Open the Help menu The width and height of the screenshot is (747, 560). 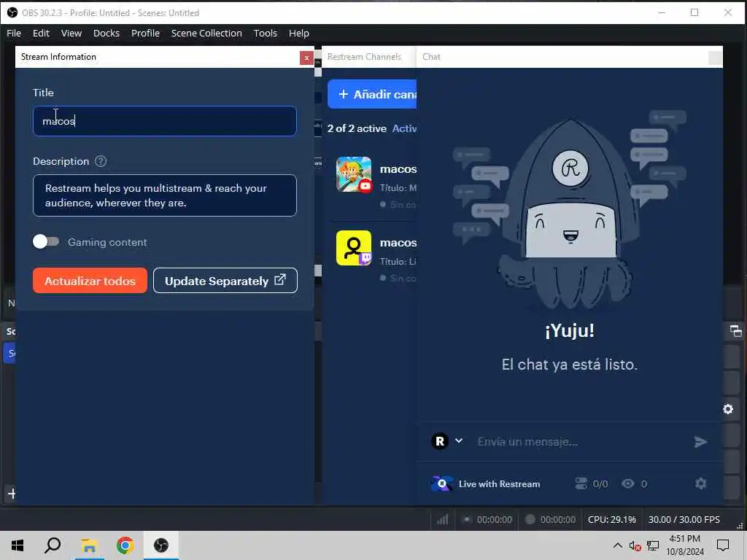pos(298,34)
